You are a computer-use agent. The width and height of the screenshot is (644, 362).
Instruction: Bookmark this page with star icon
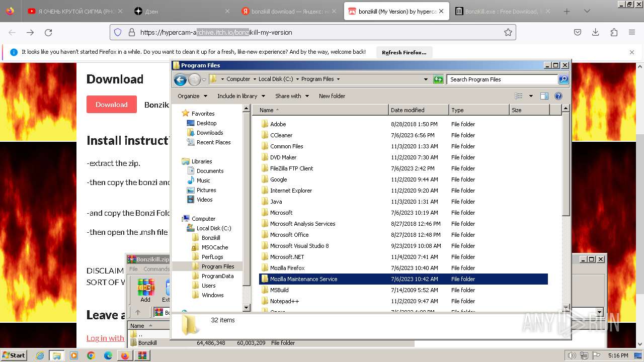[x=508, y=32]
